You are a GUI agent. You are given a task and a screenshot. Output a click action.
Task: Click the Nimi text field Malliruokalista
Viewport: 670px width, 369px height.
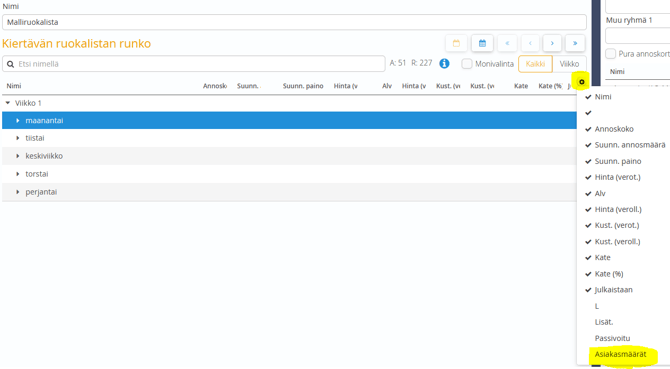[x=294, y=22]
